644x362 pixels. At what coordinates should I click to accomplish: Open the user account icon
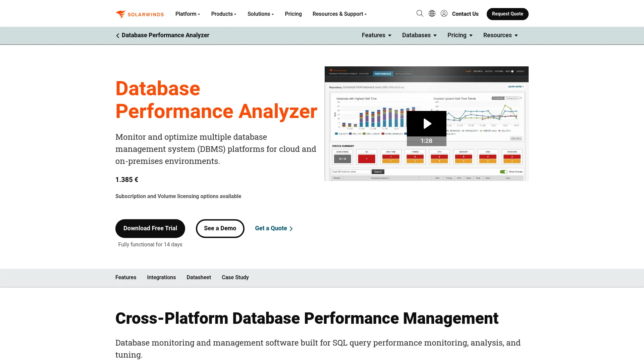pyautogui.click(x=444, y=13)
